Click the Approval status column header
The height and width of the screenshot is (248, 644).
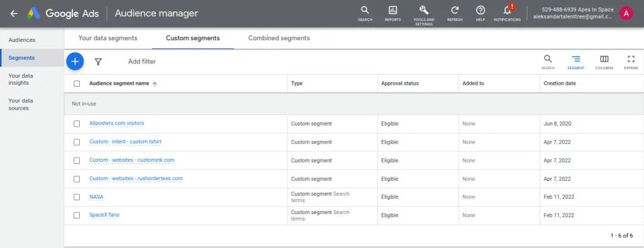point(400,84)
